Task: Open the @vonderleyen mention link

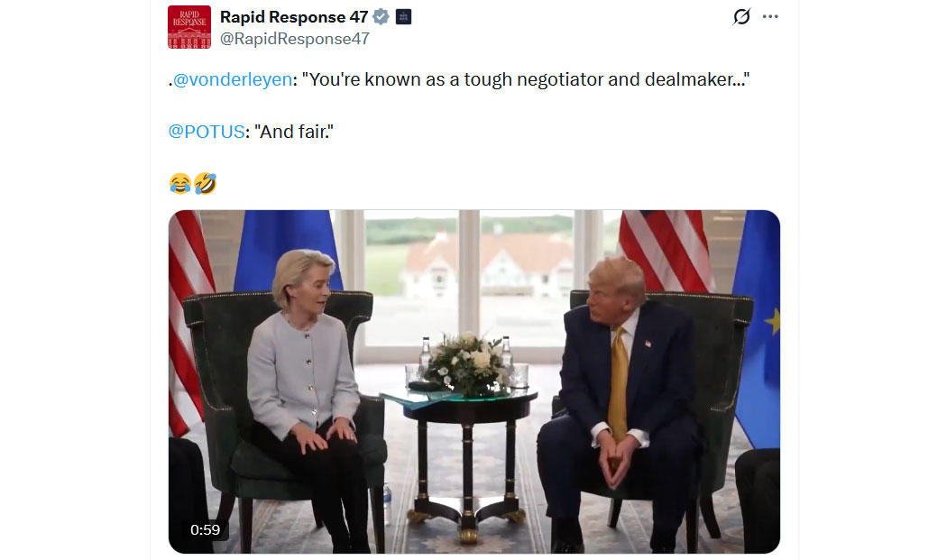Action: (x=233, y=79)
